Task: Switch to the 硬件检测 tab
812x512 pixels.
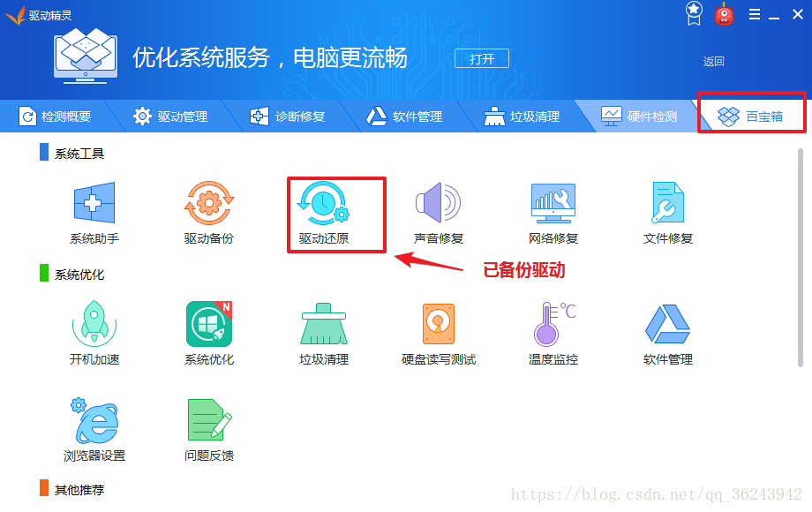Action: (x=639, y=117)
